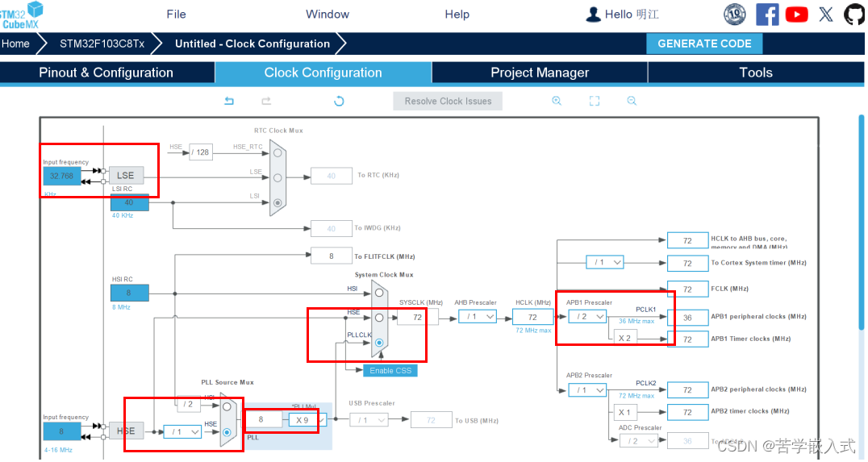This screenshot has width=868, height=462.
Task: Switch to Project Manager tab
Action: pos(540,73)
